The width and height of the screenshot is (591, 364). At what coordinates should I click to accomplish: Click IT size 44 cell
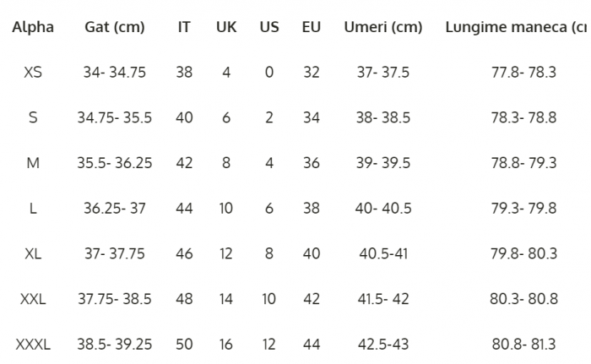(x=184, y=208)
